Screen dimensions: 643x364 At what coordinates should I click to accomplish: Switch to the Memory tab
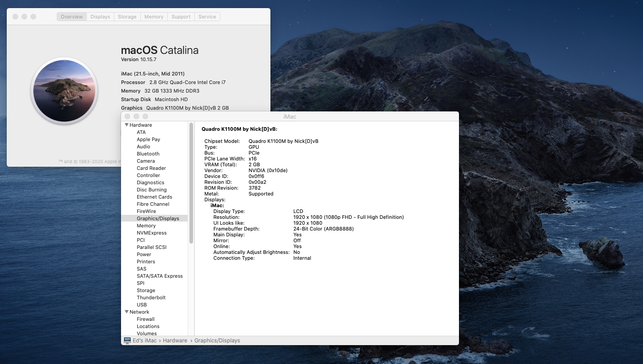pyautogui.click(x=154, y=17)
